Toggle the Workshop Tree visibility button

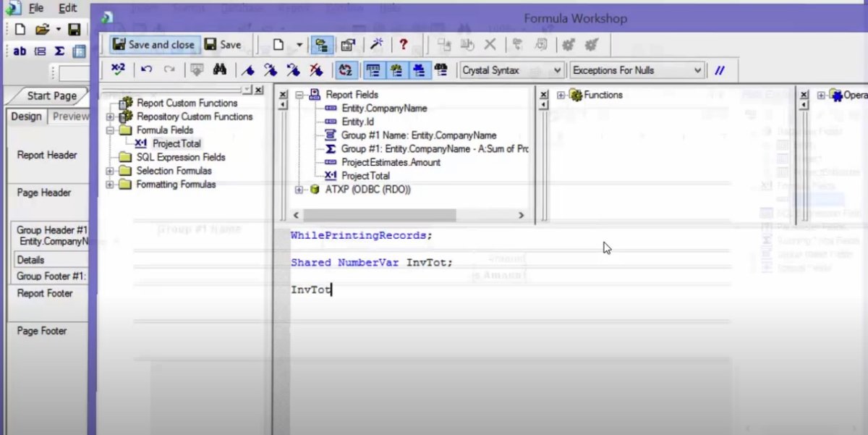coord(322,45)
